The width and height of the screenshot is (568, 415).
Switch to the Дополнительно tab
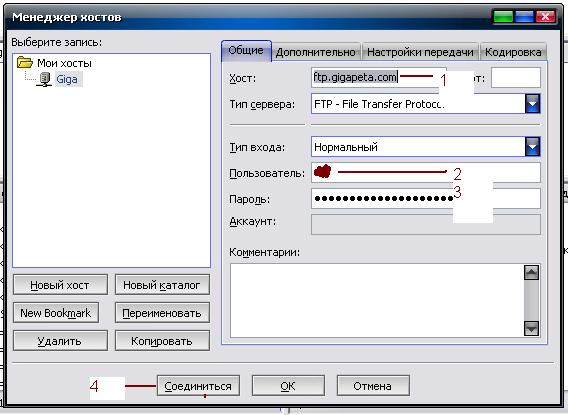coord(316,53)
